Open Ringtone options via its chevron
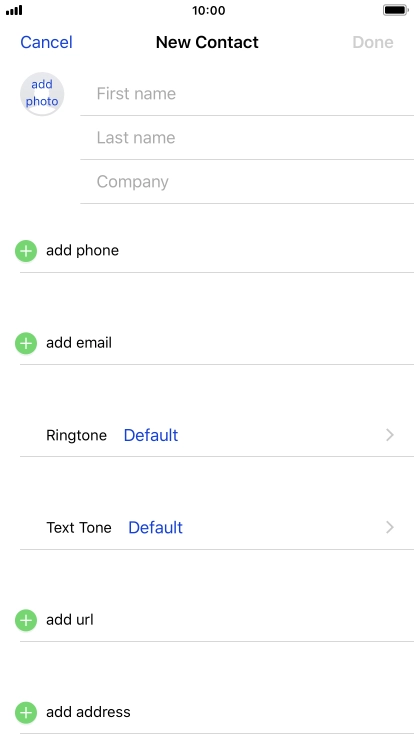Screen dimensions: 414x736 (390, 435)
